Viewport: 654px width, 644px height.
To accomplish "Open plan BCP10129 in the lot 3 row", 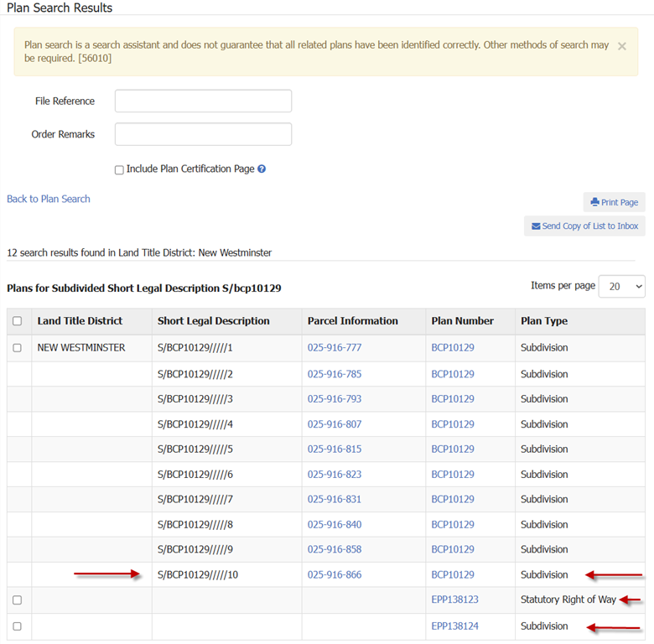I will (x=453, y=399).
